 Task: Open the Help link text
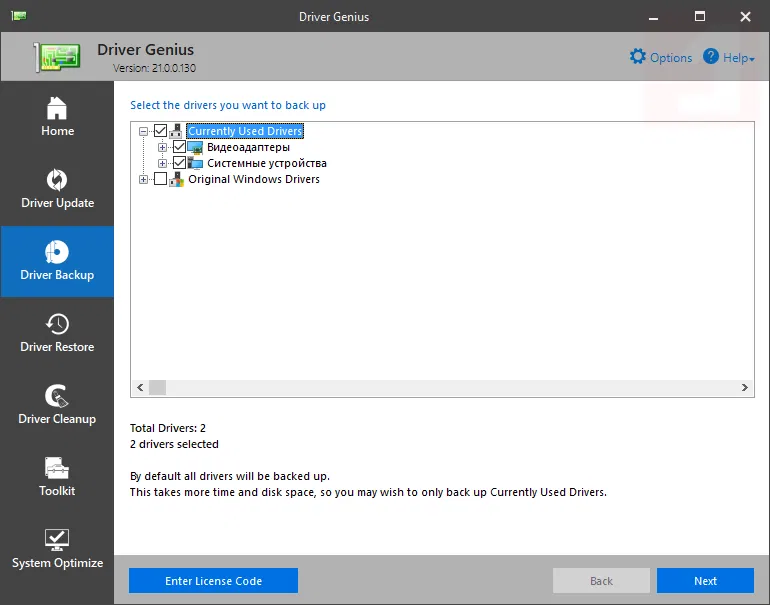pyautogui.click(x=735, y=57)
